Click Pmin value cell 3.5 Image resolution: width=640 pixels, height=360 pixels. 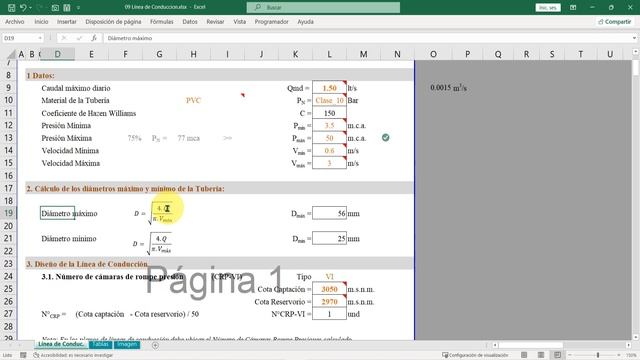[329, 126]
